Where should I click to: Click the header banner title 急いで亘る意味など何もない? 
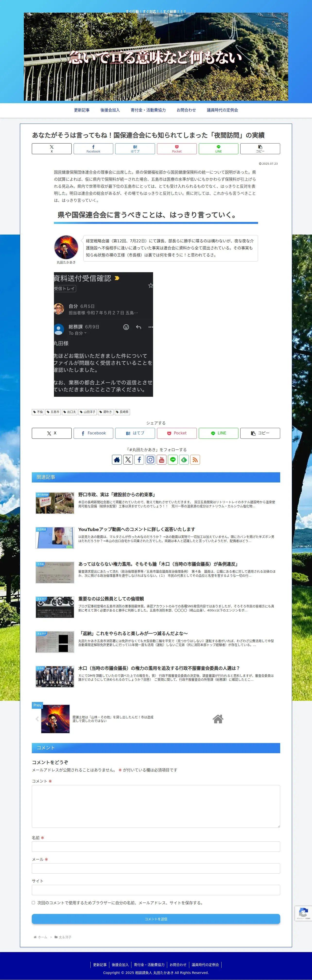[x=156, y=58]
